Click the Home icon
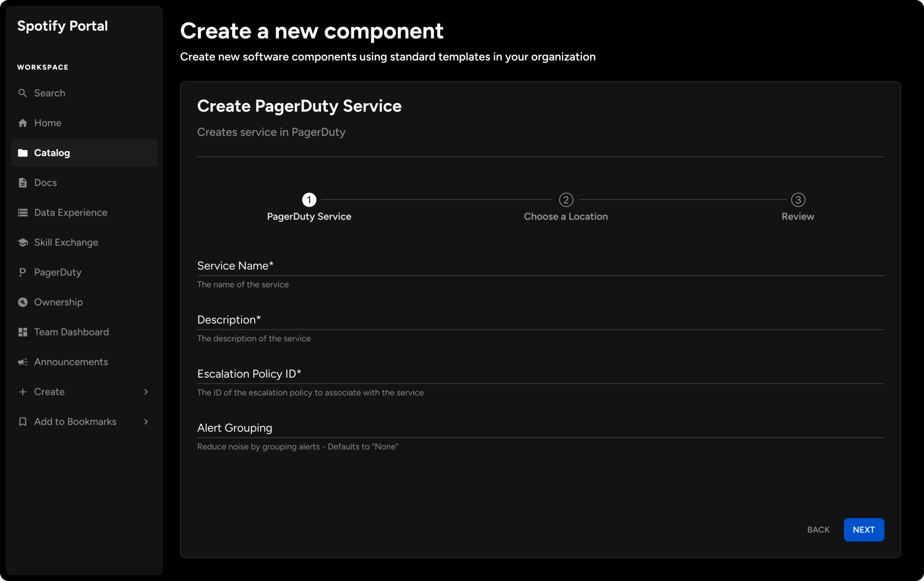924x581 pixels. tap(23, 123)
